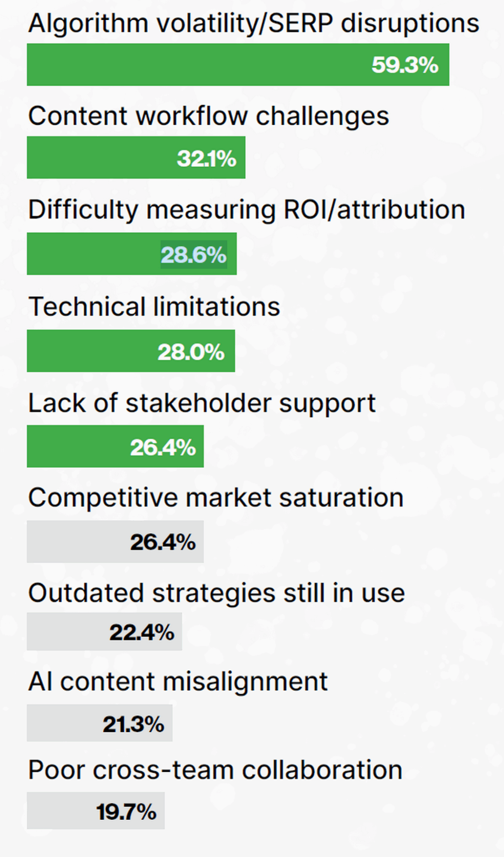Click the Competitive market saturation heading
Image resolution: width=504 pixels, height=857 pixels.
[x=216, y=497]
